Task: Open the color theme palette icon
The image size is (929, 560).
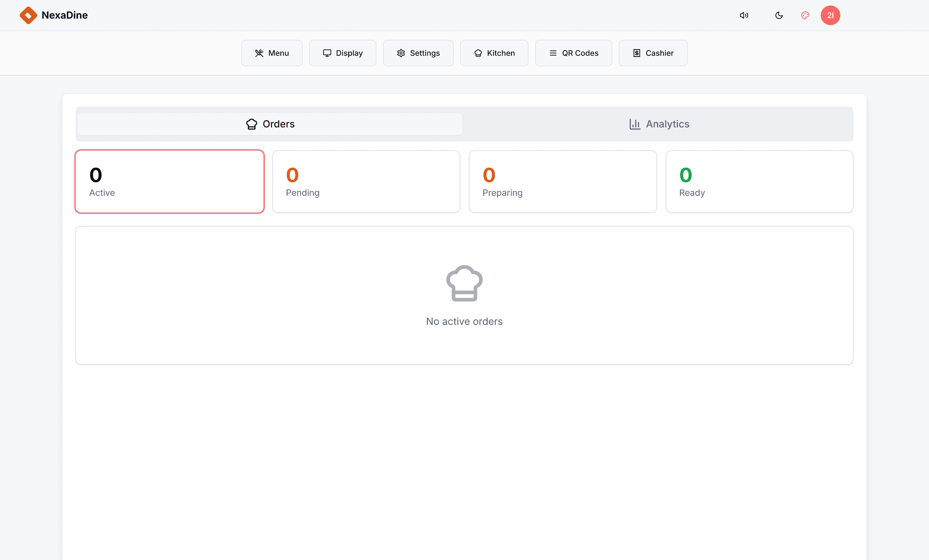Action: click(x=805, y=16)
